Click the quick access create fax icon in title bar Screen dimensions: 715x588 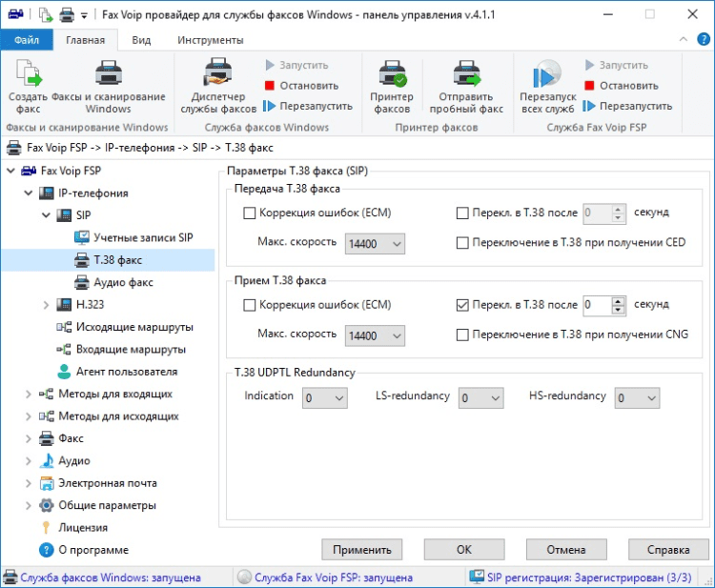click(x=46, y=15)
